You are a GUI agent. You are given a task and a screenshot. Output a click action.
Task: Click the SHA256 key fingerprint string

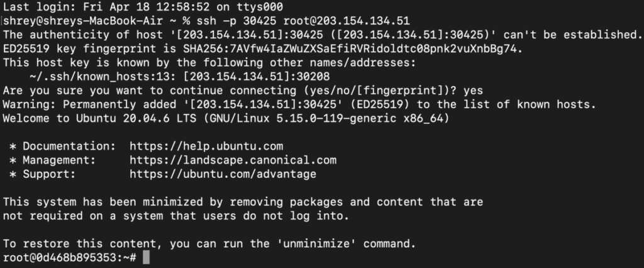point(353,49)
